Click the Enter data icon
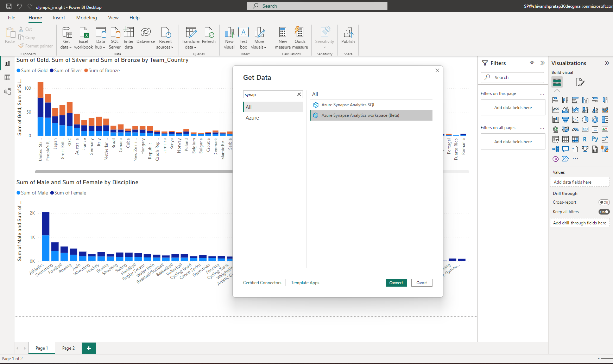This screenshot has width=613, height=364. [x=129, y=32]
